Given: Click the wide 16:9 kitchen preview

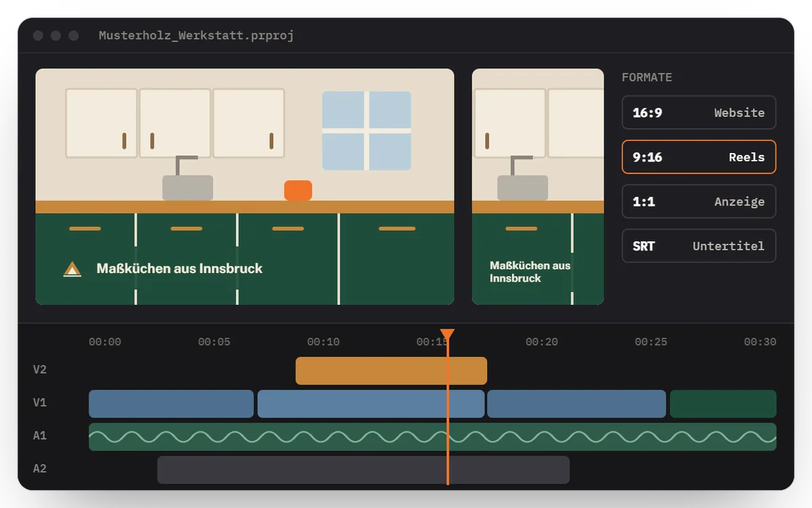Looking at the screenshot, I should coord(245,186).
